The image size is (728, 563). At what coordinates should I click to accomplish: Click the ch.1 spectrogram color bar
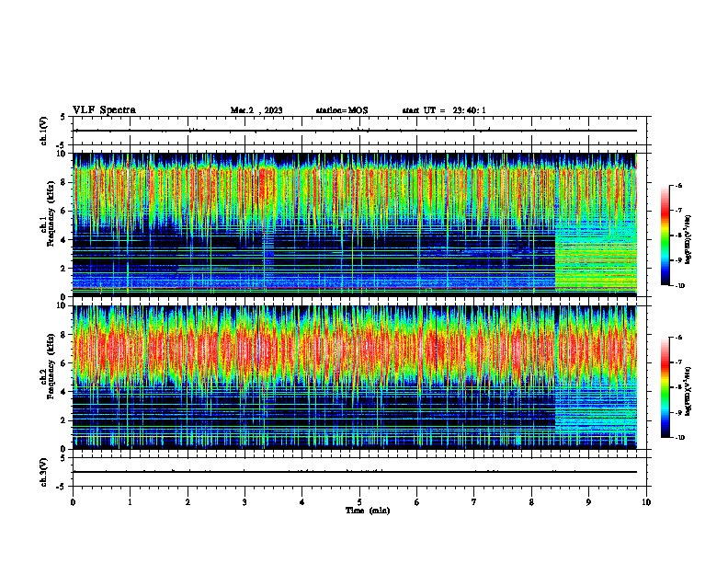pos(665,236)
